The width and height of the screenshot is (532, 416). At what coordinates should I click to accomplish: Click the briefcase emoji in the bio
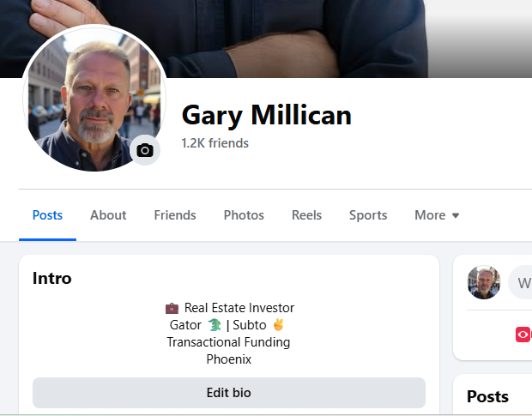click(172, 308)
